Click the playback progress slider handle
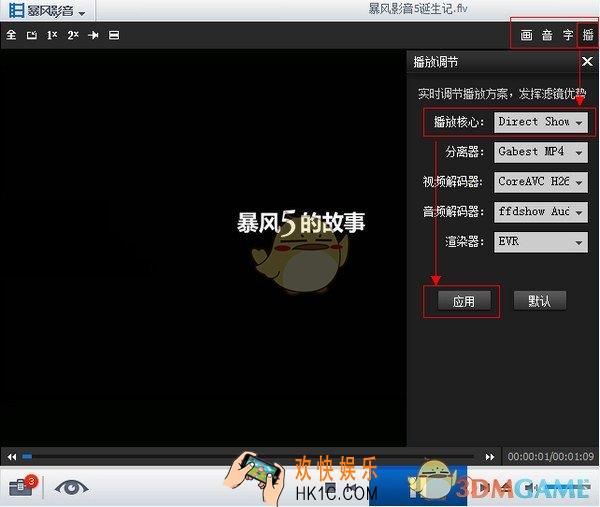This screenshot has height=507, width=600. 27,456
